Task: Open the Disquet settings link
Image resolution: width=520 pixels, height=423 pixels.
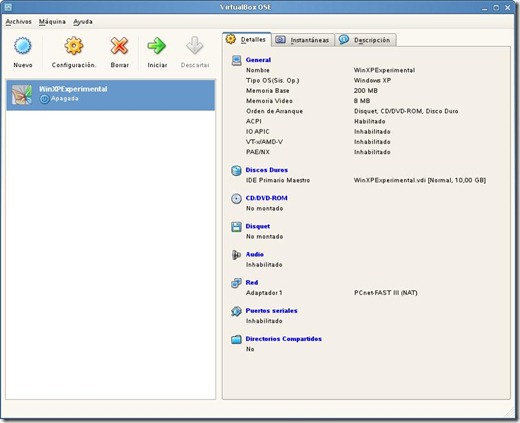Action: 258,226
